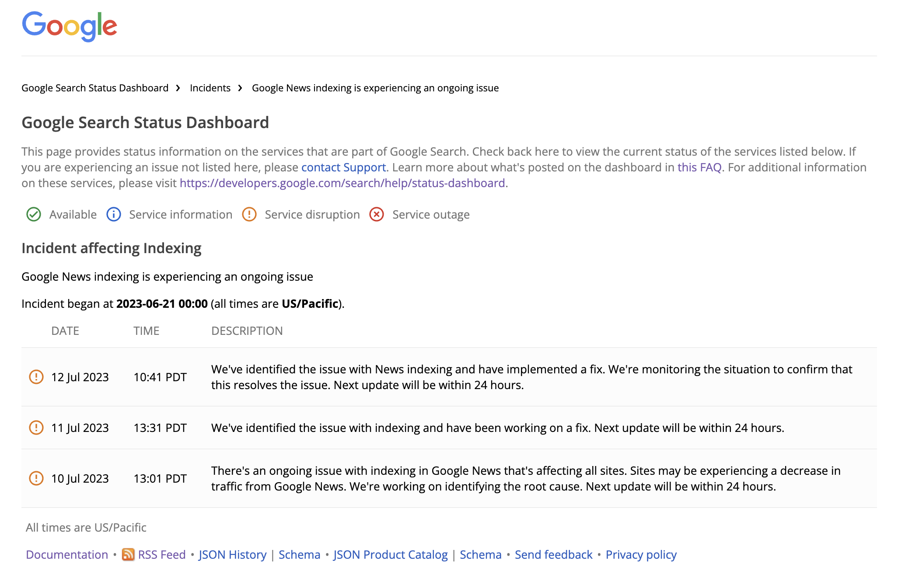
Task: Click the Available legend label
Action: [x=73, y=215]
